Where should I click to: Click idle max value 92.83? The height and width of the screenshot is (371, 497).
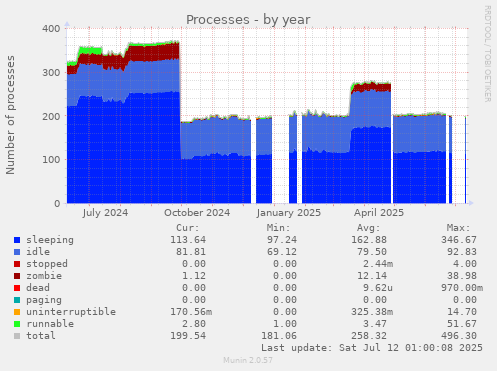coord(462,252)
